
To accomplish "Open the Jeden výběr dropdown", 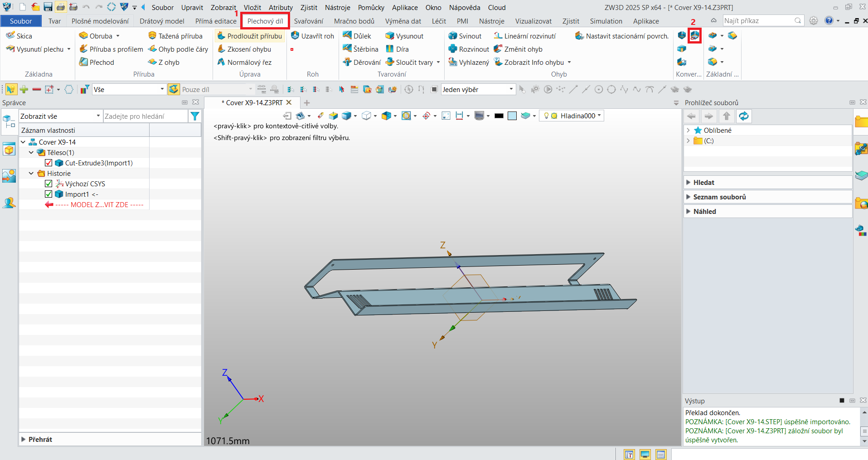I will click(x=478, y=90).
